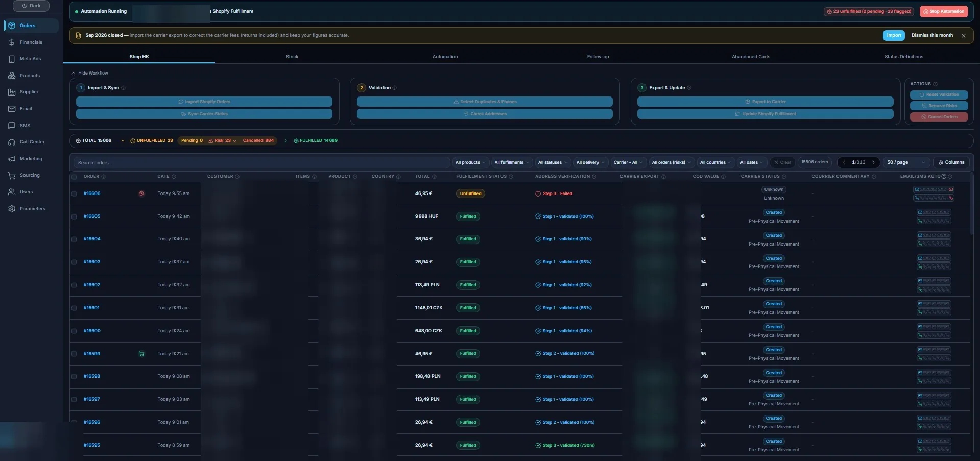The height and width of the screenshot is (461, 980).
Task: Click help icon beside CARRIER STATUS header
Action: [784, 177]
